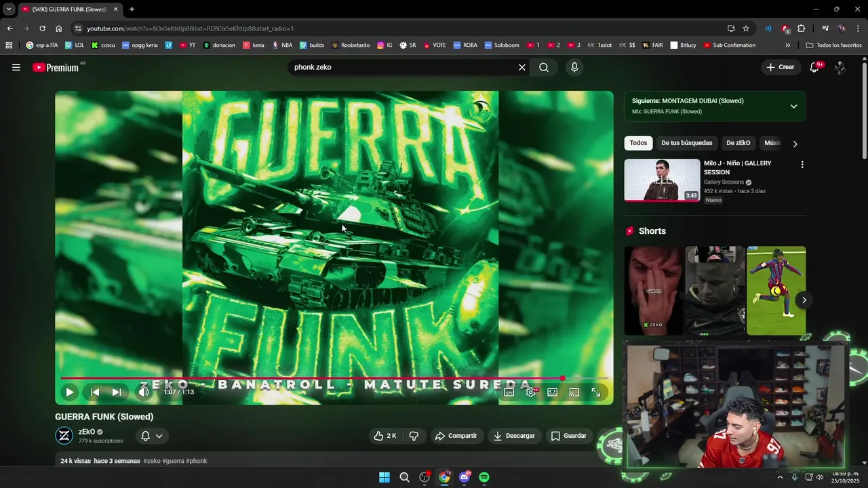This screenshot has height=488, width=868.
Task: Like the video with thumbs up
Action: click(384, 436)
